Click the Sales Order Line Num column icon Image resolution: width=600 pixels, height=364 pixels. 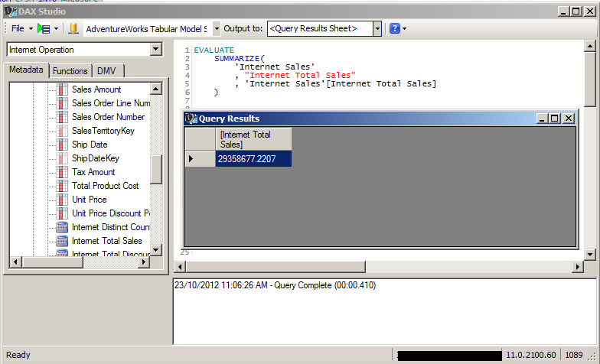coord(62,103)
